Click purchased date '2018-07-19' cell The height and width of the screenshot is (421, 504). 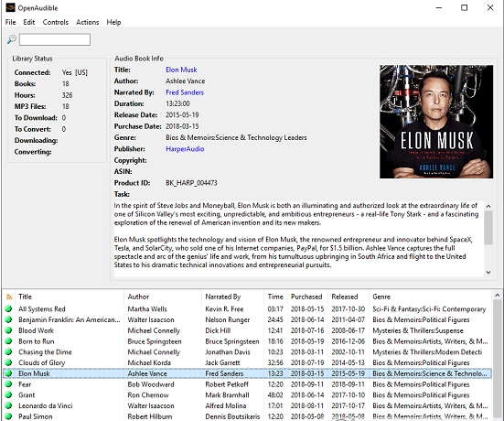tap(307, 362)
